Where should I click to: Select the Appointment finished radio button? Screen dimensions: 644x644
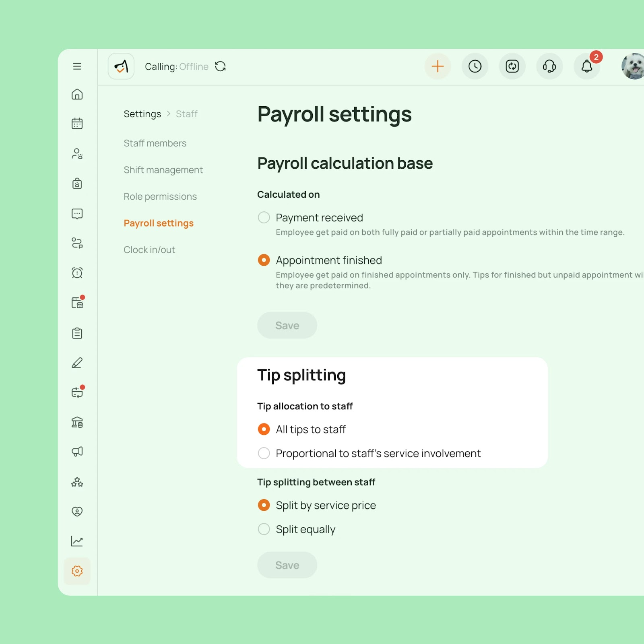tap(264, 260)
